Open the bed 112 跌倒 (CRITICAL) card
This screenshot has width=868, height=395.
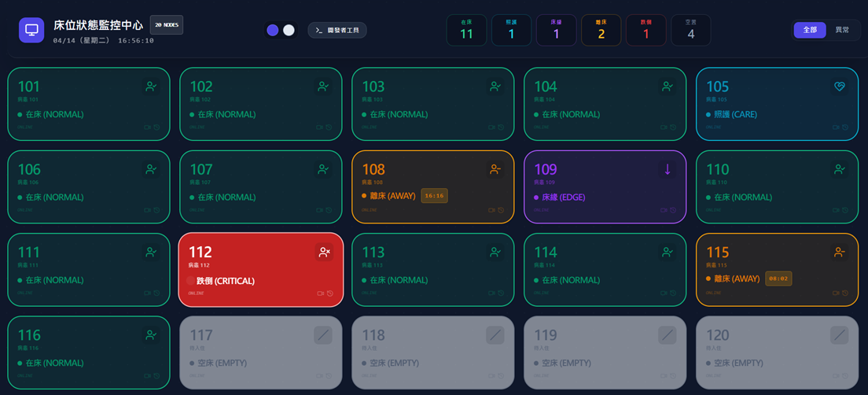tap(261, 270)
